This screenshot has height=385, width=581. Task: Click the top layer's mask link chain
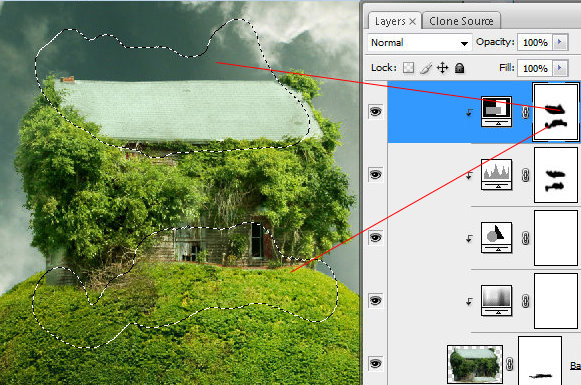click(x=525, y=112)
